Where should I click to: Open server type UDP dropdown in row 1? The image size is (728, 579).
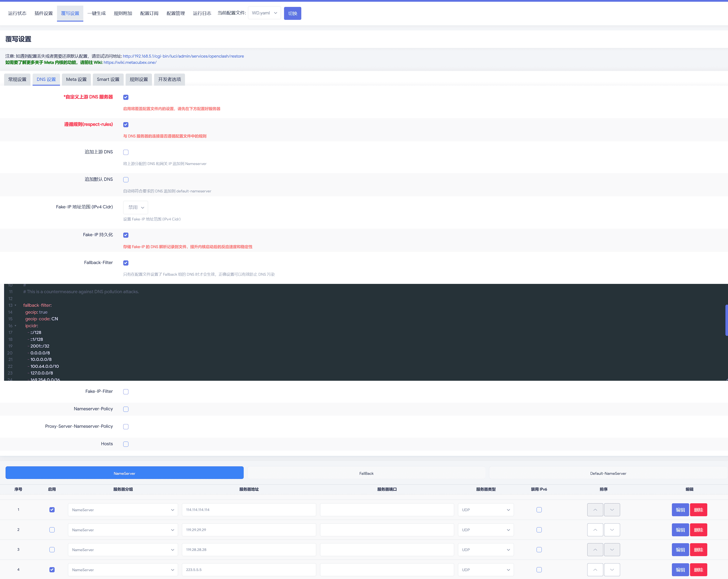(x=486, y=510)
